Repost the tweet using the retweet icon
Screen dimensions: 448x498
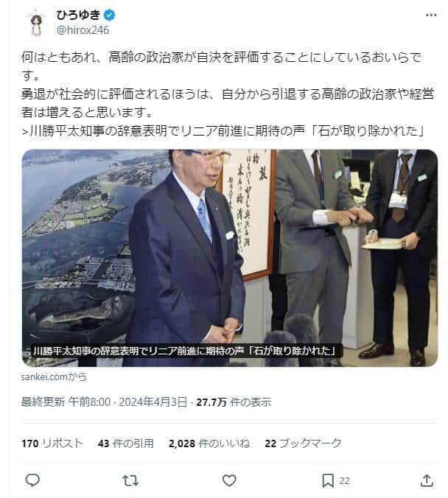click(x=130, y=480)
